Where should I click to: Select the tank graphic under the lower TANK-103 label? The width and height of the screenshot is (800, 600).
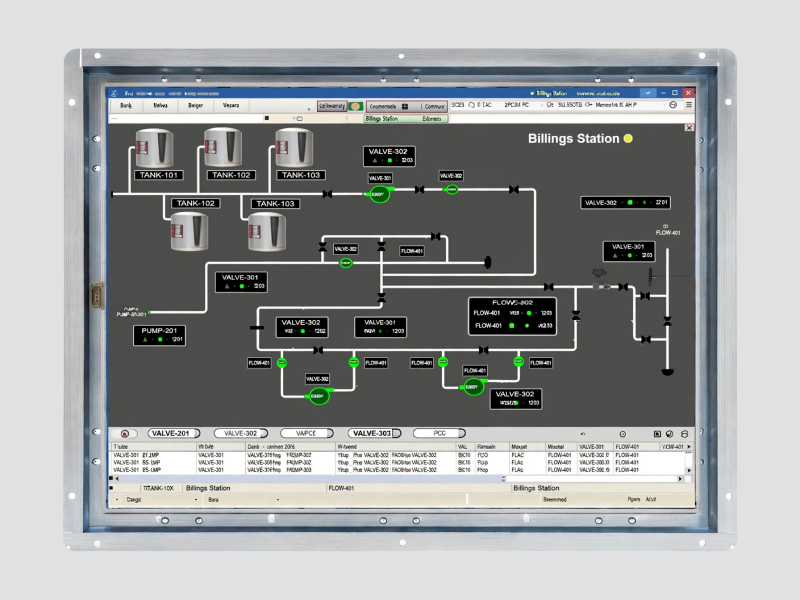(266, 232)
